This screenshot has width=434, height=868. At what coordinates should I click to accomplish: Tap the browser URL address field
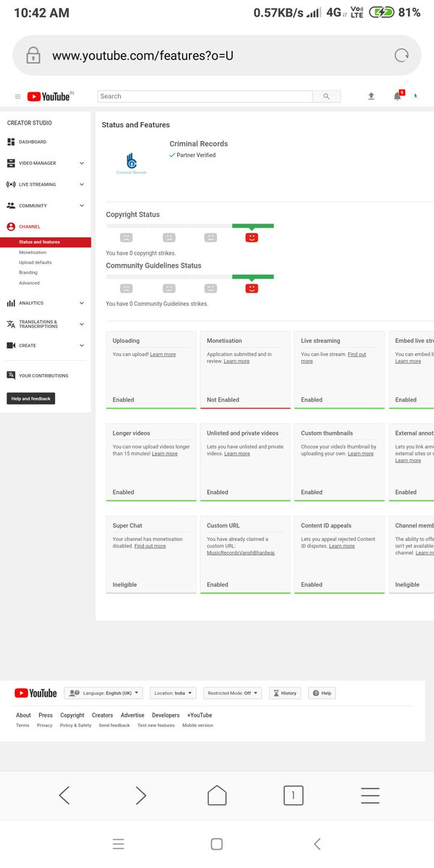point(217,56)
